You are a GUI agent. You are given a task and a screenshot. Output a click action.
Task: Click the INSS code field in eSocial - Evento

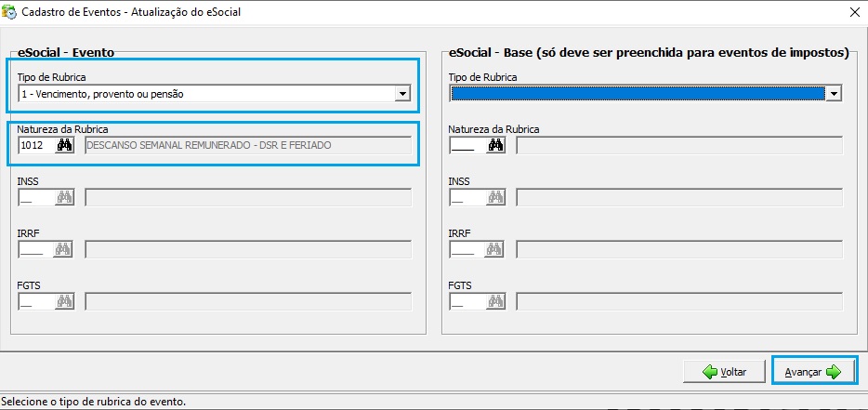(36, 197)
